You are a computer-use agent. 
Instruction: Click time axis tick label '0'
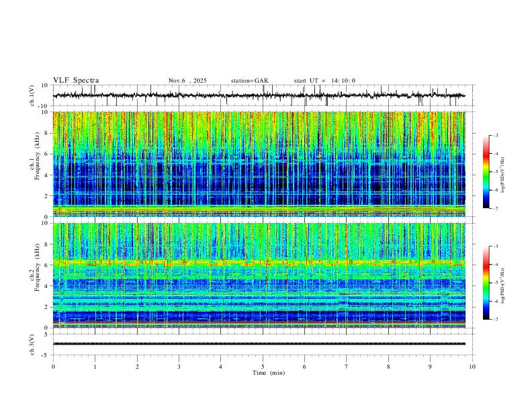point(53,367)
